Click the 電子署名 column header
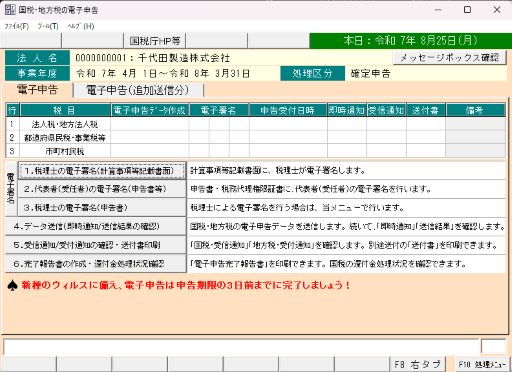Screen dimensions: 512x372 (x=219, y=110)
